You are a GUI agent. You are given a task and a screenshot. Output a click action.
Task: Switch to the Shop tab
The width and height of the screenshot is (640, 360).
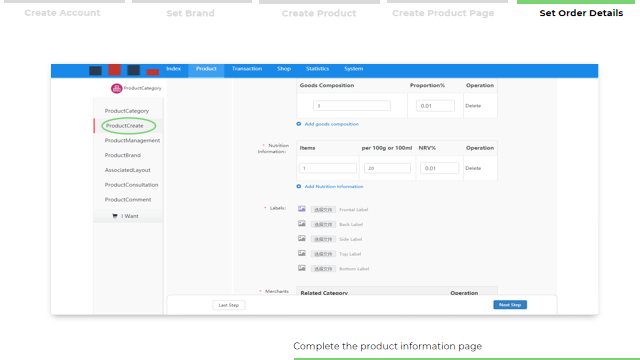point(284,69)
